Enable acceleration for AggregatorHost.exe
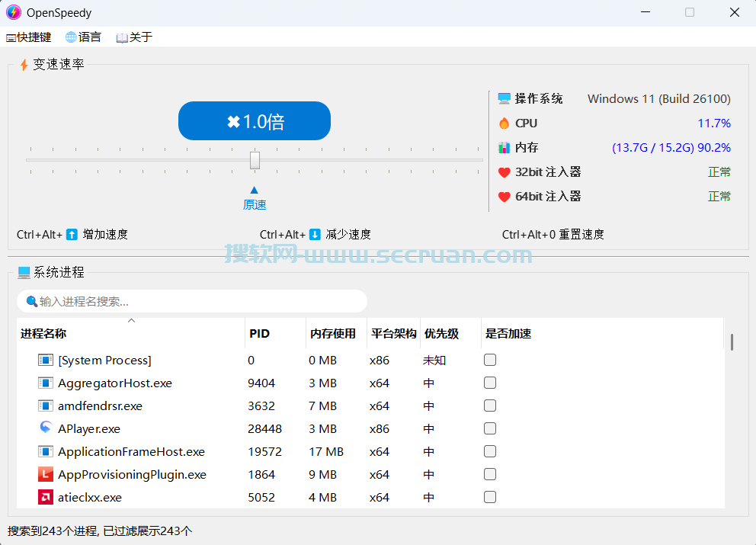 pos(490,383)
